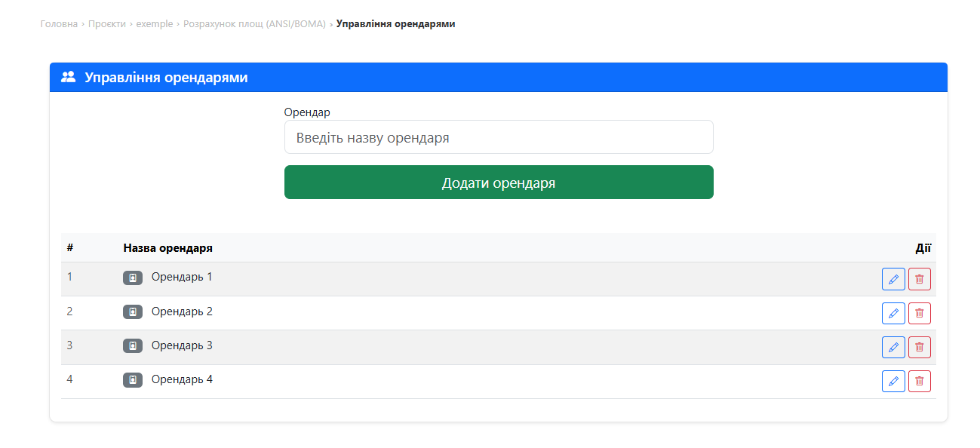Viewport: 980px width, 448px height.
Task: Edit Орендарь 2 with the pencil icon
Action: tap(893, 313)
